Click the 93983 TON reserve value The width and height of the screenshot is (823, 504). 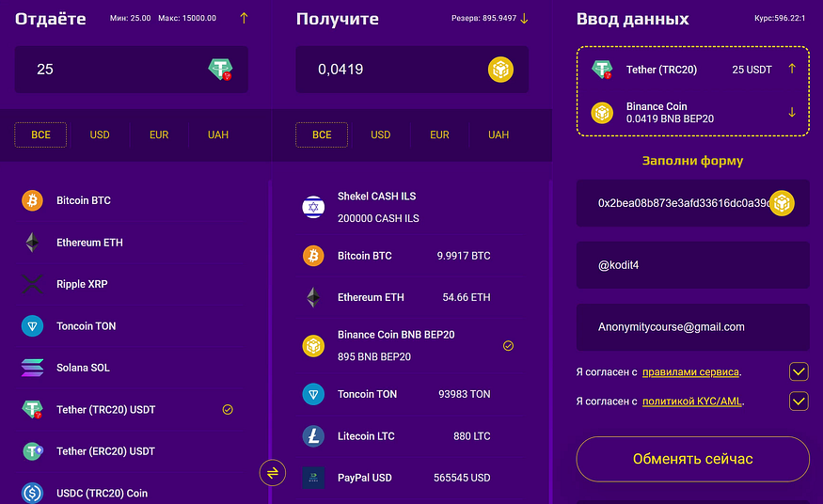point(464,394)
